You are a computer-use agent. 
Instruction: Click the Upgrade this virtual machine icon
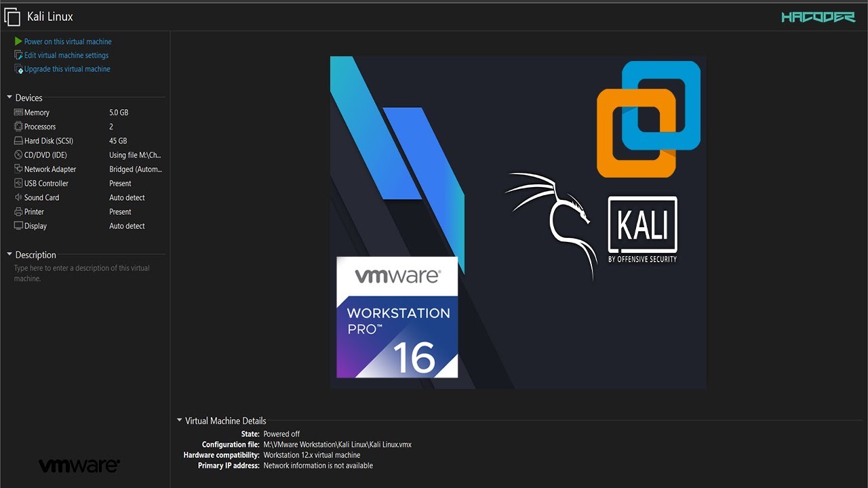coord(18,69)
